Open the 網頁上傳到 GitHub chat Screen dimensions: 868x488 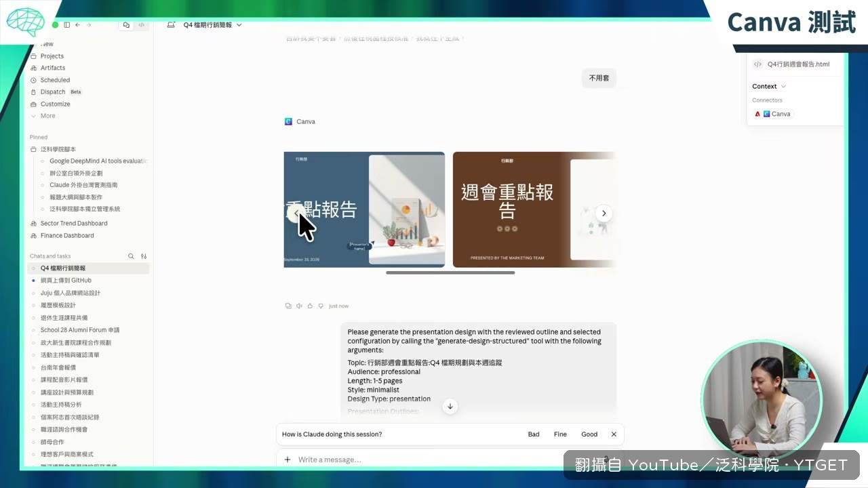pyautogui.click(x=66, y=281)
